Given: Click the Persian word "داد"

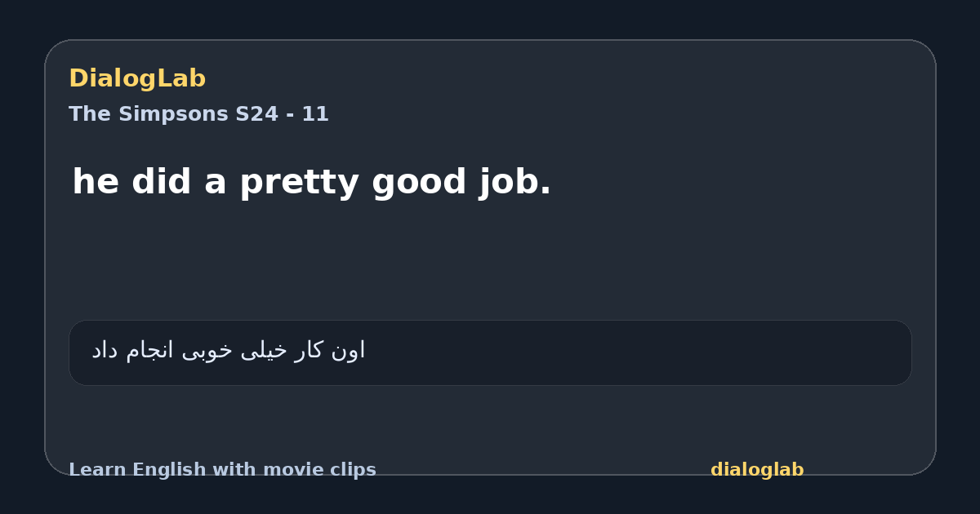Looking at the screenshot, I should [x=105, y=350].
